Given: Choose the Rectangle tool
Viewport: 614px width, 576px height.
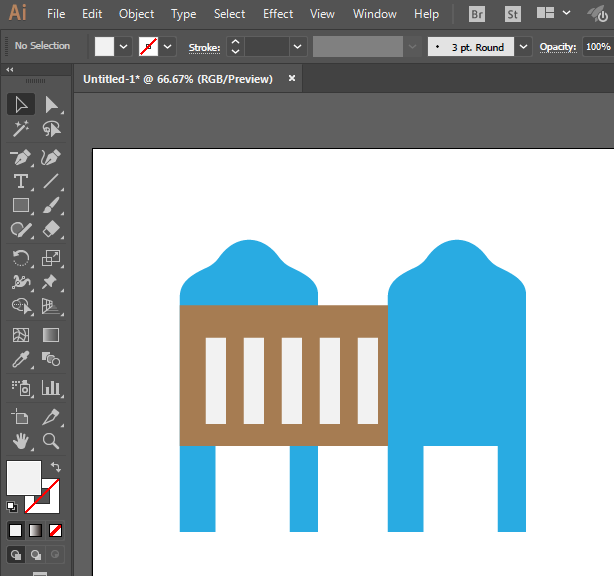Looking at the screenshot, I should (x=20, y=205).
